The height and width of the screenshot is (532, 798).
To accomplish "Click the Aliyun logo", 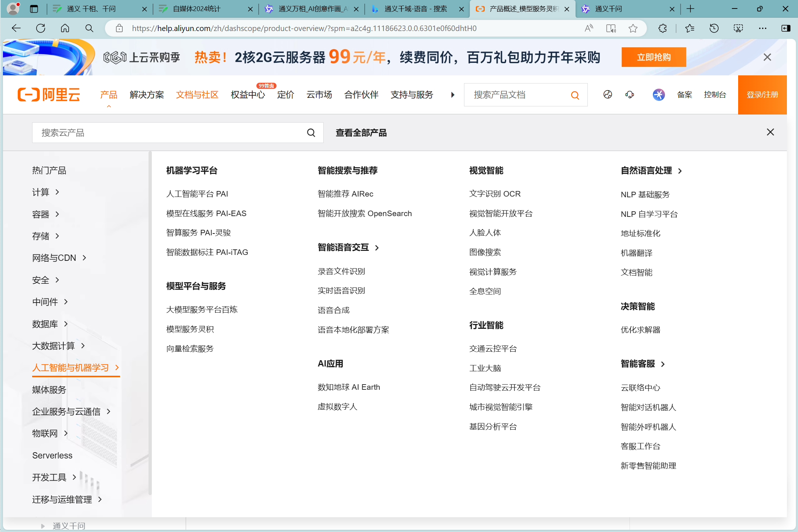I will pyautogui.click(x=49, y=95).
